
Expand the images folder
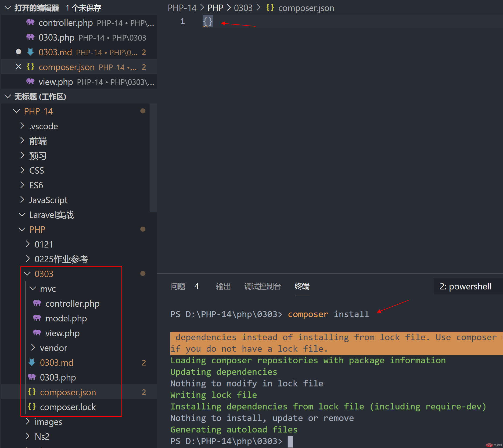pos(27,422)
